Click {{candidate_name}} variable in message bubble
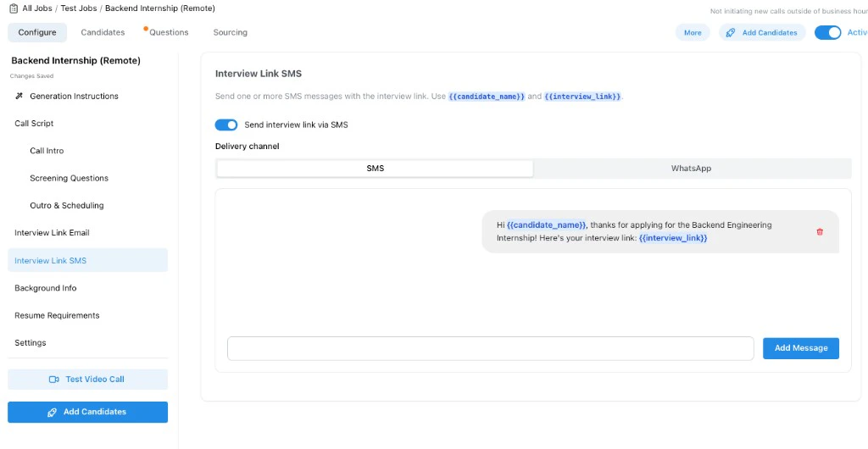The width and height of the screenshot is (868, 449). point(547,225)
